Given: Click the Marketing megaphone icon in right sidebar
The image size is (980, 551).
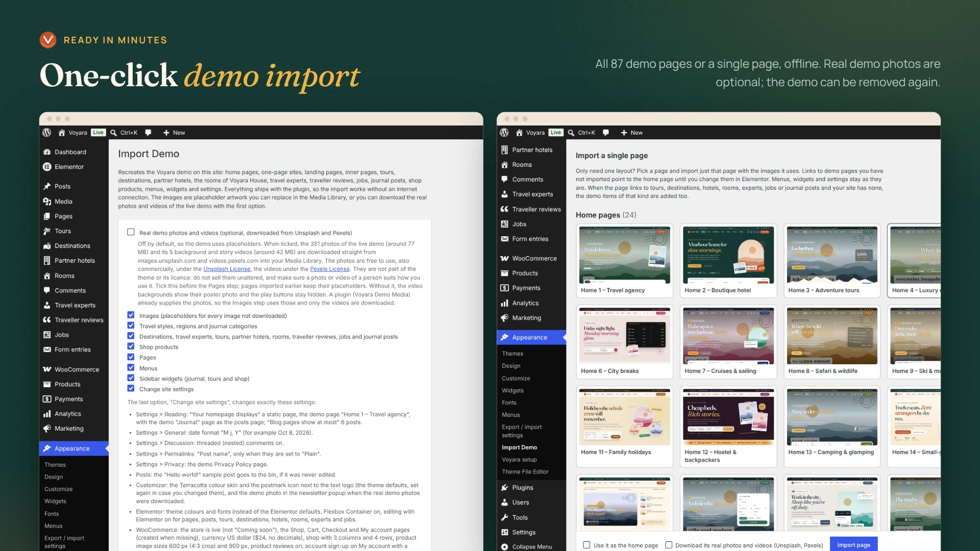Looking at the screenshot, I should click(x=504, y=318).
